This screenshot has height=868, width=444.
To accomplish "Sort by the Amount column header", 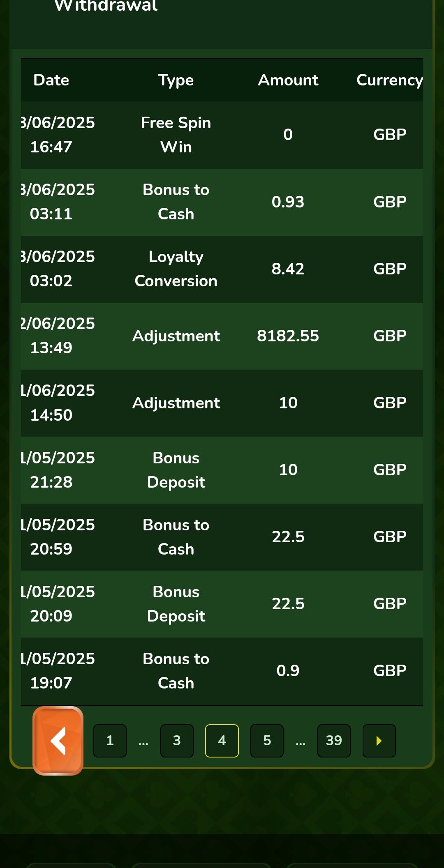I will [288, 80].
